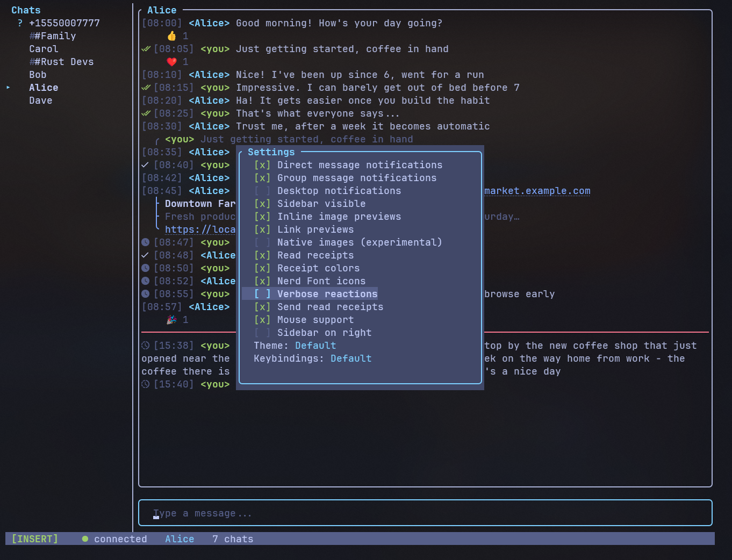
Task: Change the Keybindings value Default
Action: (x=351, y=358)
